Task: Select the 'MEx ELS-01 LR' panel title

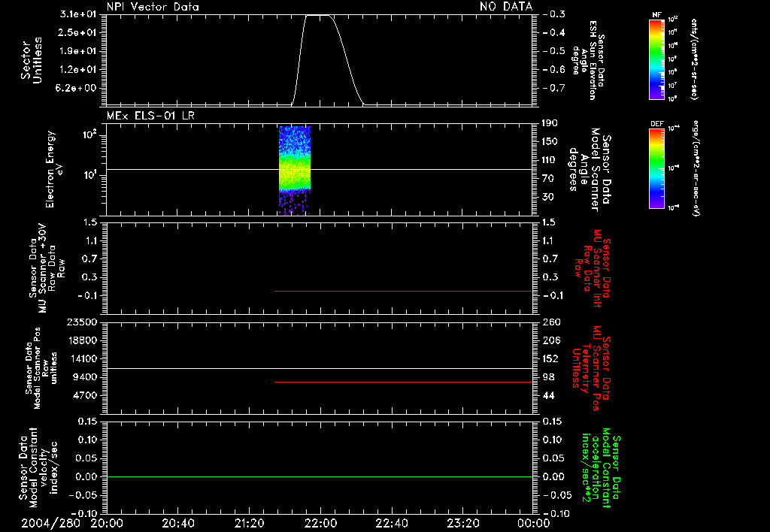Action: pos(150,116)
